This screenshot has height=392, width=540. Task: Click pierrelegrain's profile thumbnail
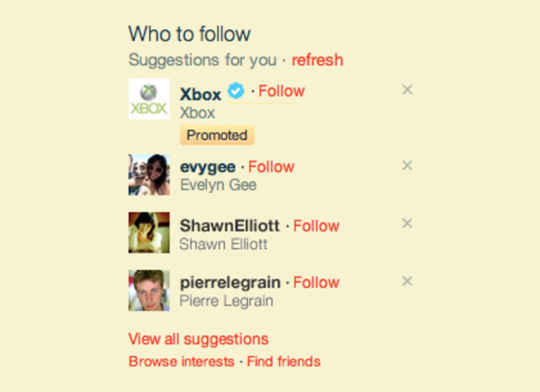[149, 290]
